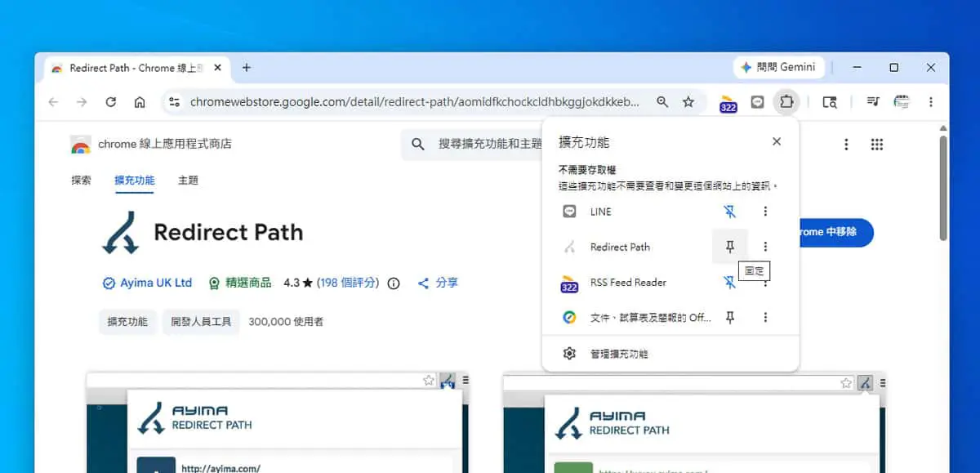Open Chrome three-dot menu in toolbar
This screenshot has width=980, height=473.
coord(930,102)
